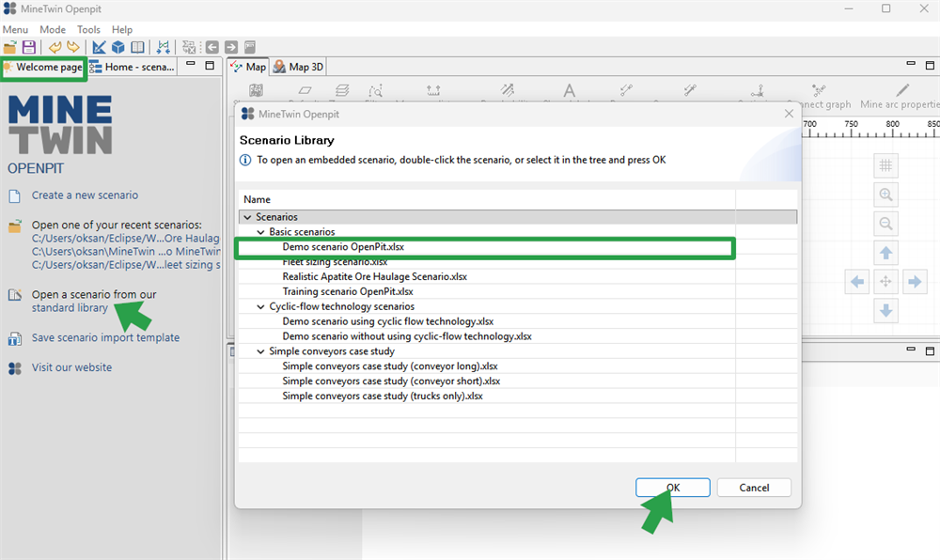
Task: Click the Mine arc properties pencil icon
Action: coord(902,90)
